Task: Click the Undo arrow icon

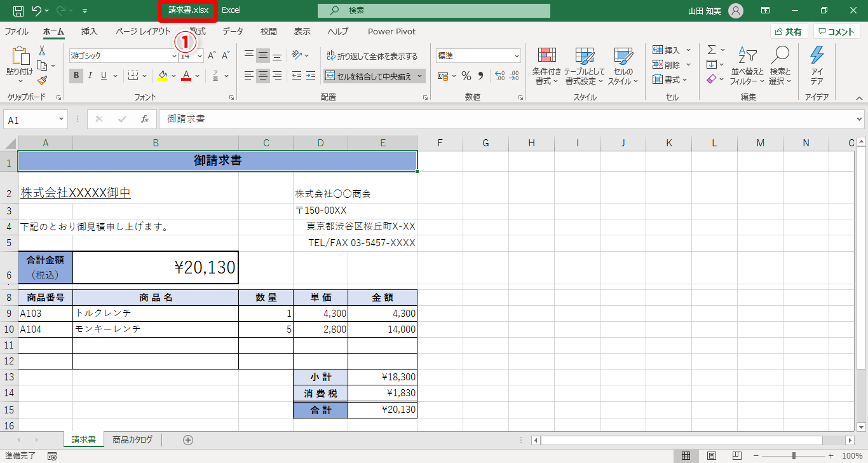Action: [x=36, y=11]
